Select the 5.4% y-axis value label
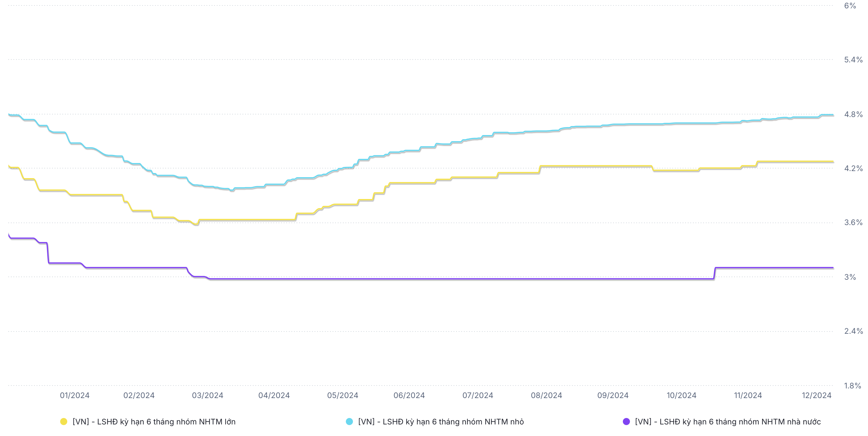Viewport: 868px width, 436px height. tap(853, 60)
